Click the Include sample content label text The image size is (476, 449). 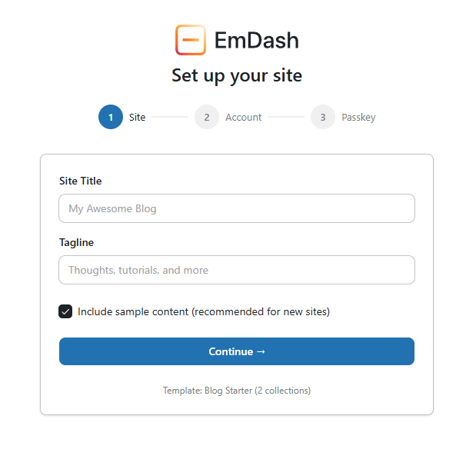(x=203, y=311)
